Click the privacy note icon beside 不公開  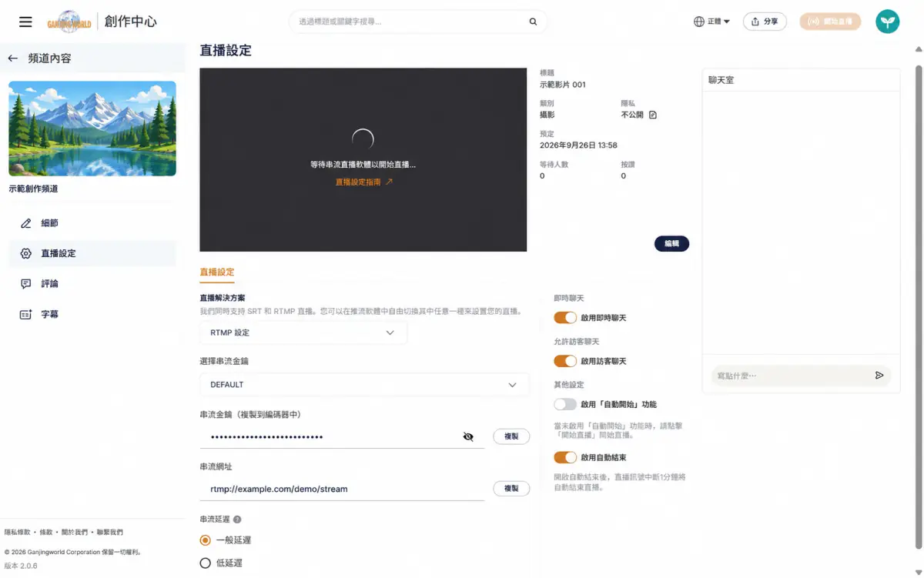click(x=653, y=115)
